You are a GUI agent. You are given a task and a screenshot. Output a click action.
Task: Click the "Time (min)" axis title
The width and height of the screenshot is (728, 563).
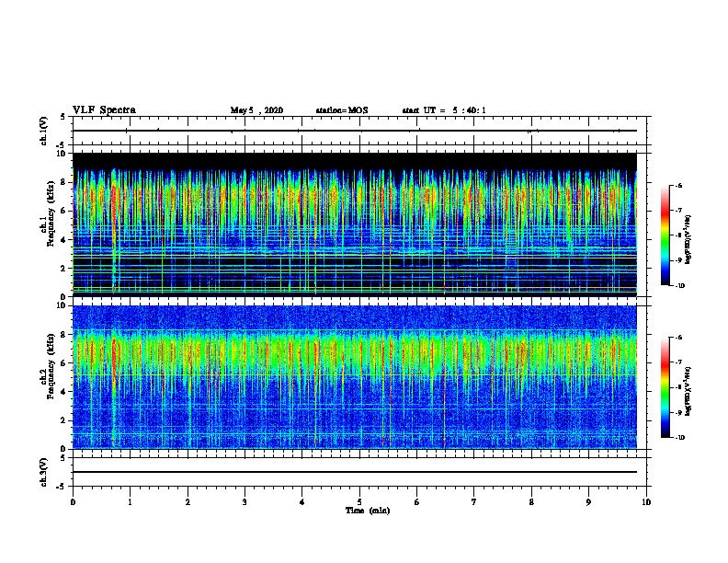click(x=368, y=511)
